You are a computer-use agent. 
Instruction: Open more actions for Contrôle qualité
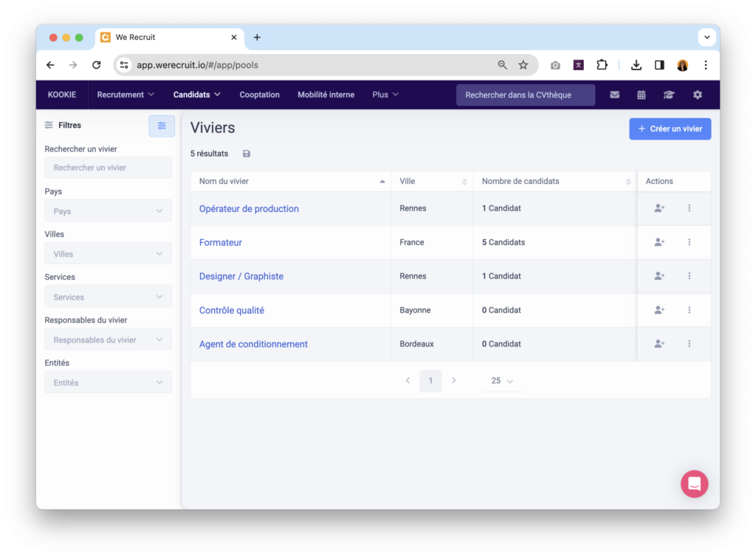(x=689, y=310)
